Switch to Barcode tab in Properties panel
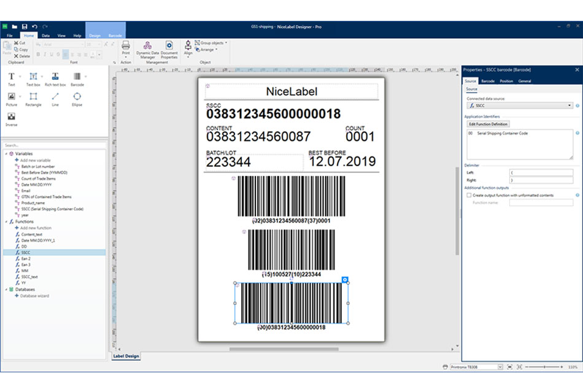This screenshot has width=583, height=392. point(487,81)
